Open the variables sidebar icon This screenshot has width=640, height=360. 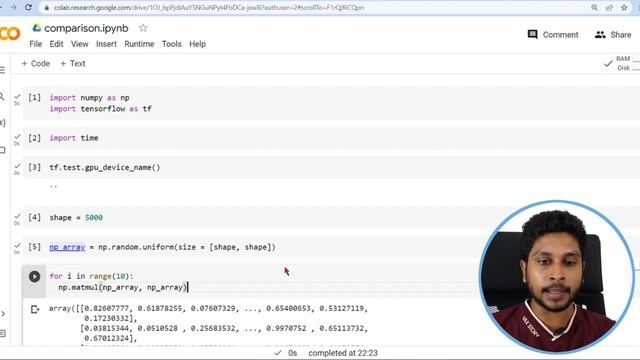click(2, 122)
